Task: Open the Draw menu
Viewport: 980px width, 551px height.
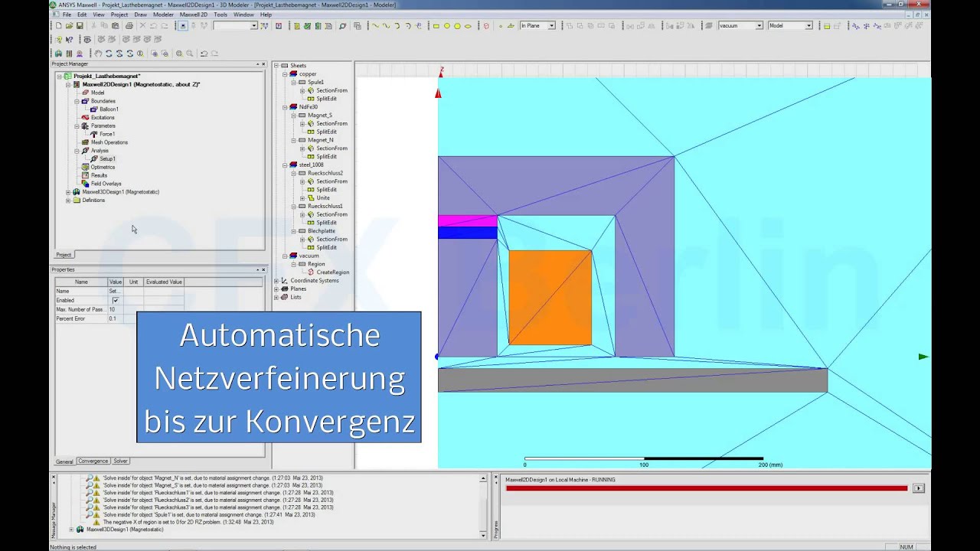Action: pyautogui.click(x=140, y=15)
